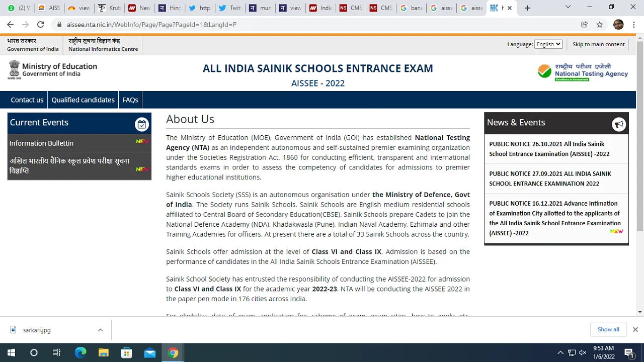Open a new tab with the plus button
This screenshot has height=362, width=644.
point(527,8)
